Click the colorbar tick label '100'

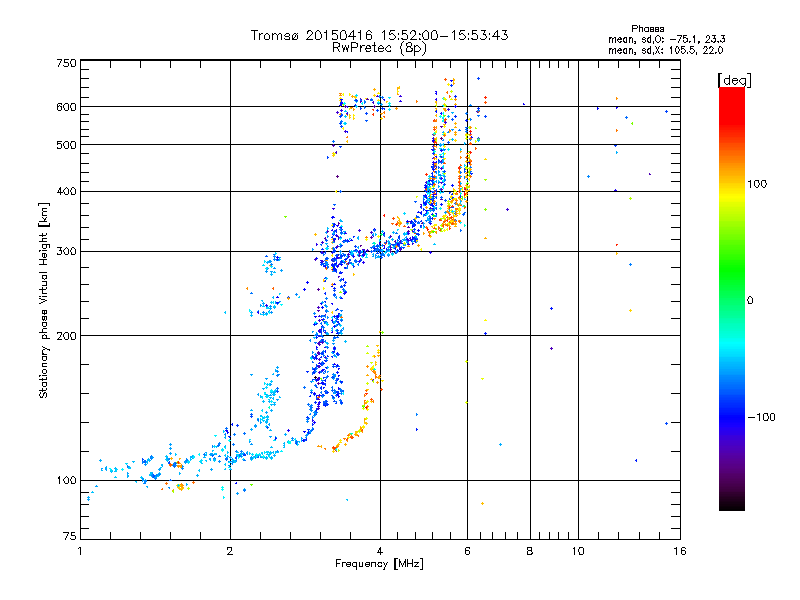[x=757, y=184]
